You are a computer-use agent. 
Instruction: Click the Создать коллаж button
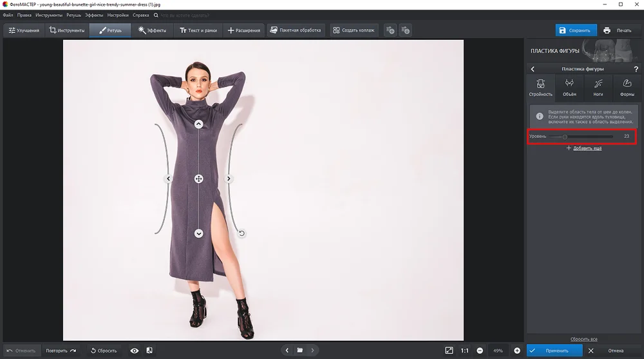pyautogui.click(x=354, y=30)
